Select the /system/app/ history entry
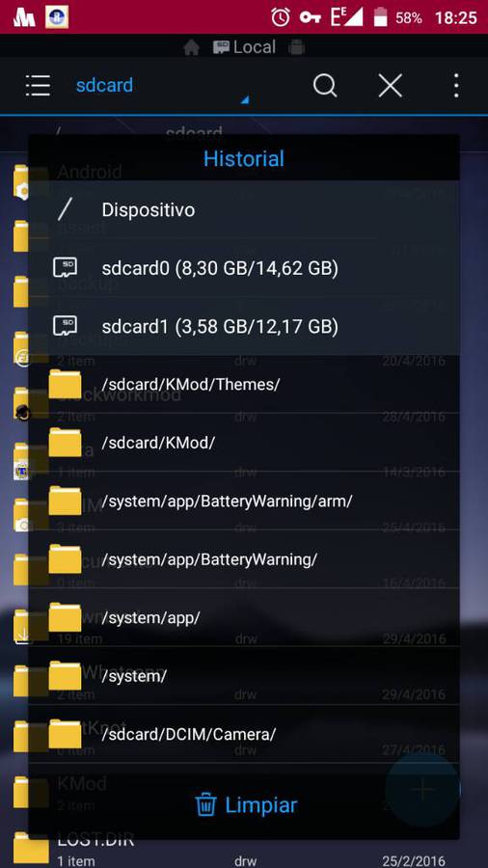Viewport: 488px width, 868px height. point(244,618)
